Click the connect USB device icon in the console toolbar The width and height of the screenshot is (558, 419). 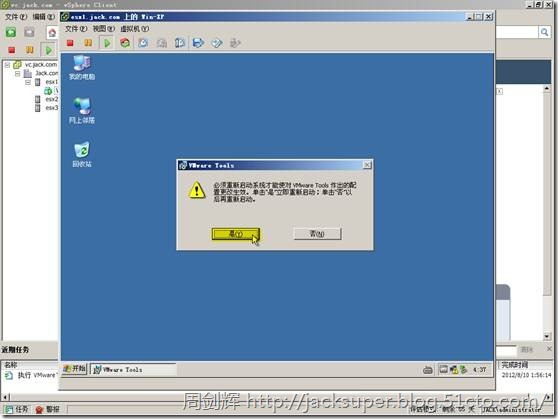click(x=235, y=43)
